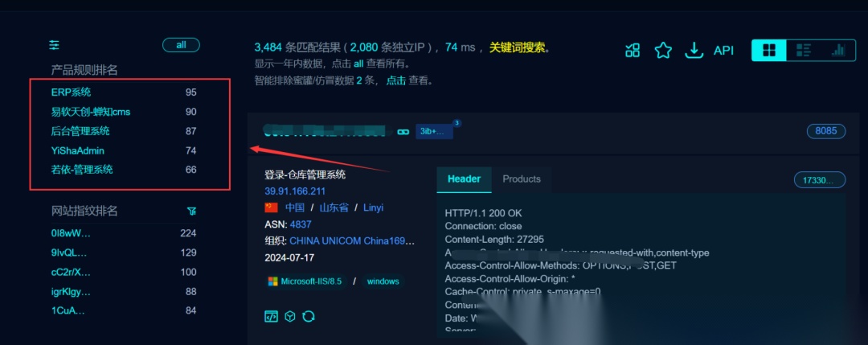Click the star favorite icon
This screenshot has height=345, width=868.
pos(662,51)
